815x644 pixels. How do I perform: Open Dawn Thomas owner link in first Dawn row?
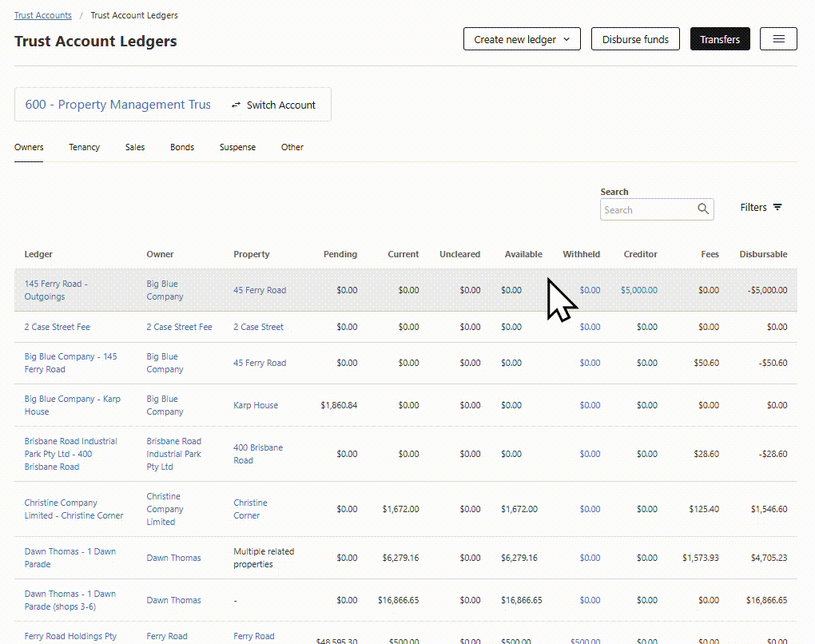pos(173,558)
